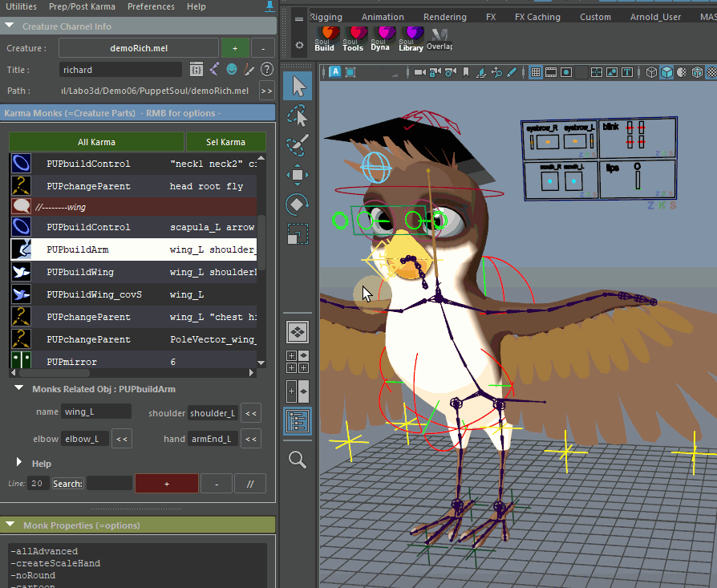Activate the Scale tool

[298, 233]
